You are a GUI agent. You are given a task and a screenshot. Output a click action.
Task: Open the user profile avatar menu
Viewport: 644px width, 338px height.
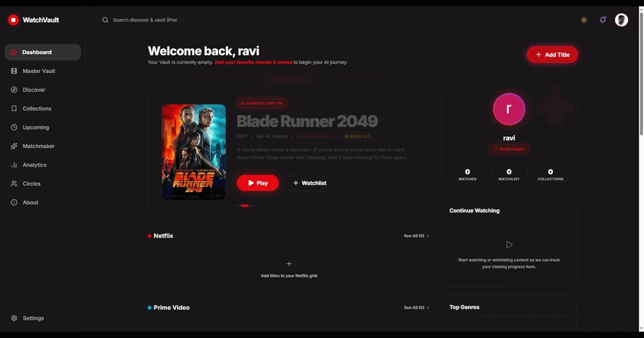[621, 20]
